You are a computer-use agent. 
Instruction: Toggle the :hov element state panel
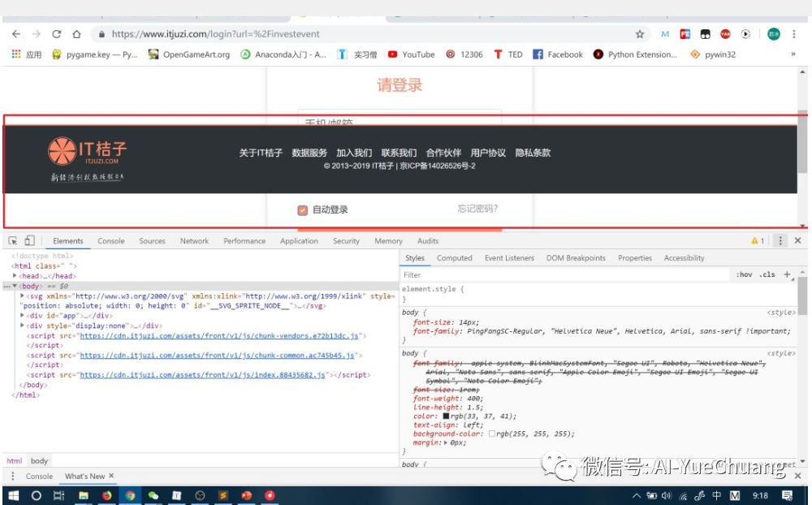(x=744, y=274)
